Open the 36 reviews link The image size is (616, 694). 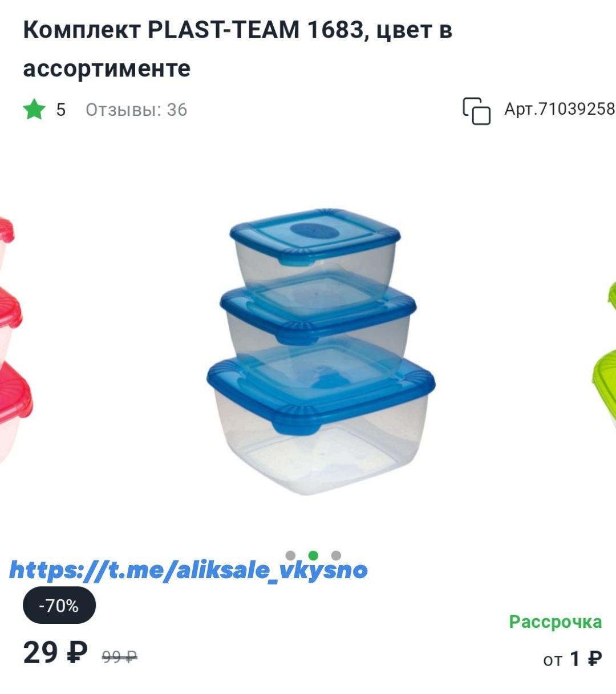[x=136, y=110]
